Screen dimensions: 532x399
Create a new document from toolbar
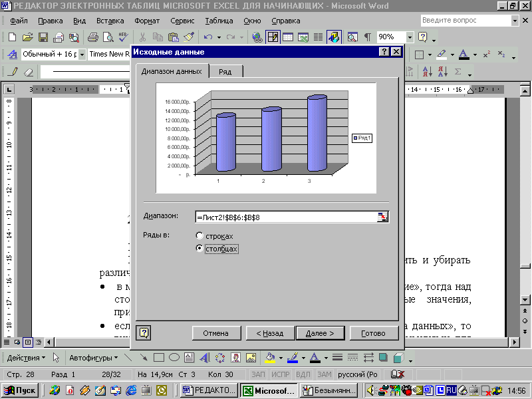(x=12, y=37)
